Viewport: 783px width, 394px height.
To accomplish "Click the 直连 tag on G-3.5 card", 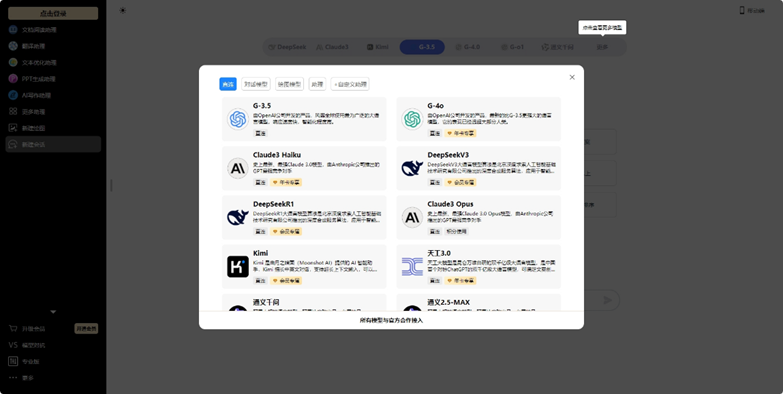I will [261, 133].
